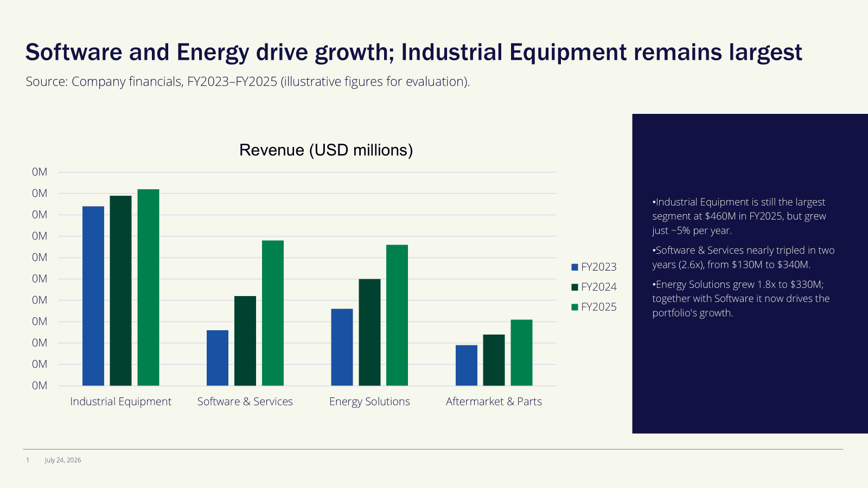Select the Aftermarket & Parts FY2024 dark green bar

(494, 360)
